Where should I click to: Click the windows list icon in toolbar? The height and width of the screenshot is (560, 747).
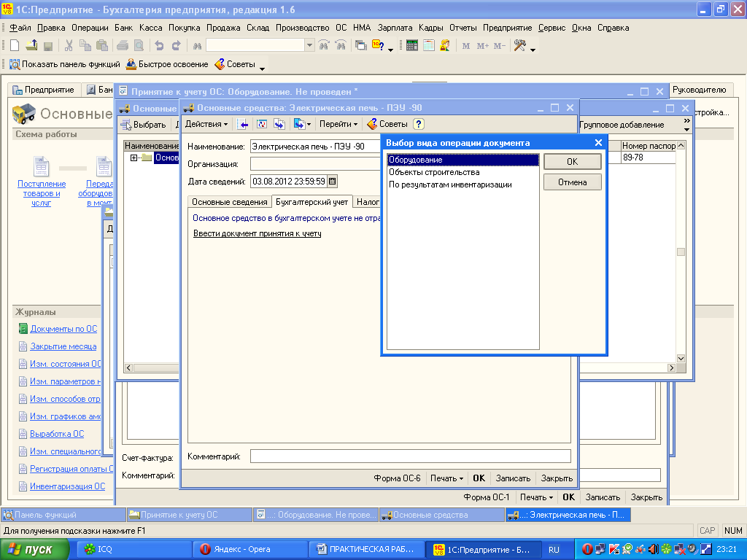[361, 46]
